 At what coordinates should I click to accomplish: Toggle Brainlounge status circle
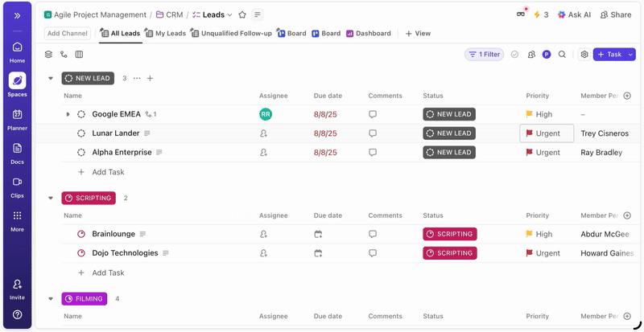click(81, 234)
